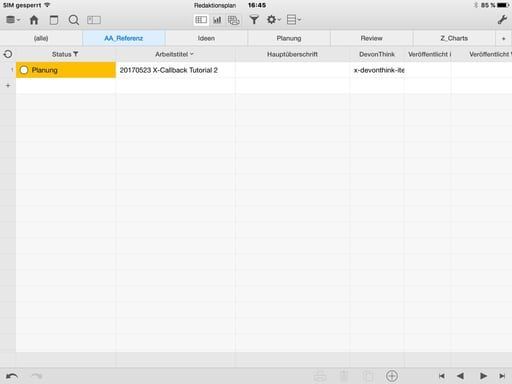
Task: Open the Z_Charts tab
Action: (454, 38)
